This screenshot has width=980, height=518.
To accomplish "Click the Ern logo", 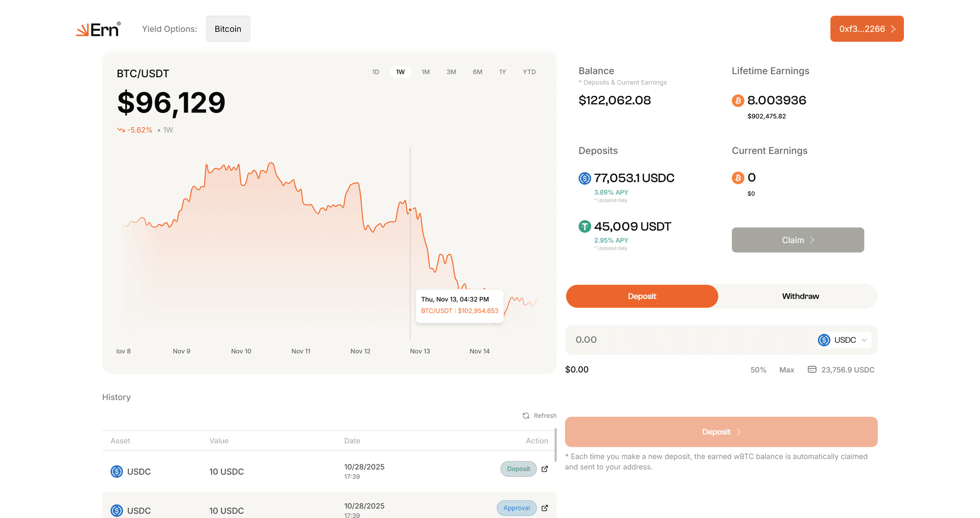I will [x=98, y=29].
